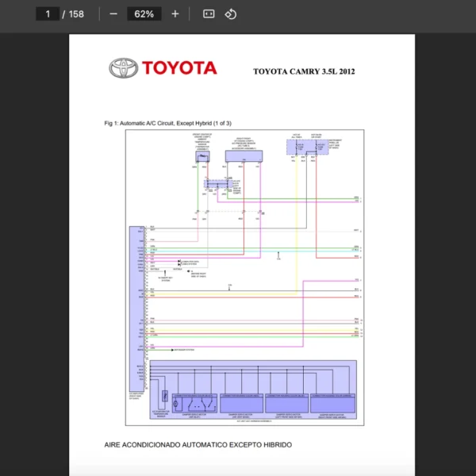Click the total page count 158
The image size is (476, 476).
(76, 14)
